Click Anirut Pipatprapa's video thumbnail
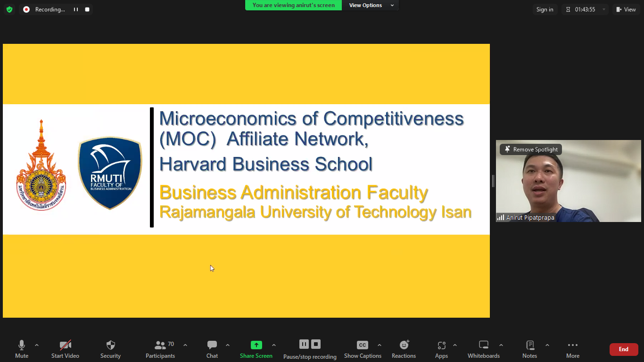This screenshot has height=362, width=644. coord(569,181)
